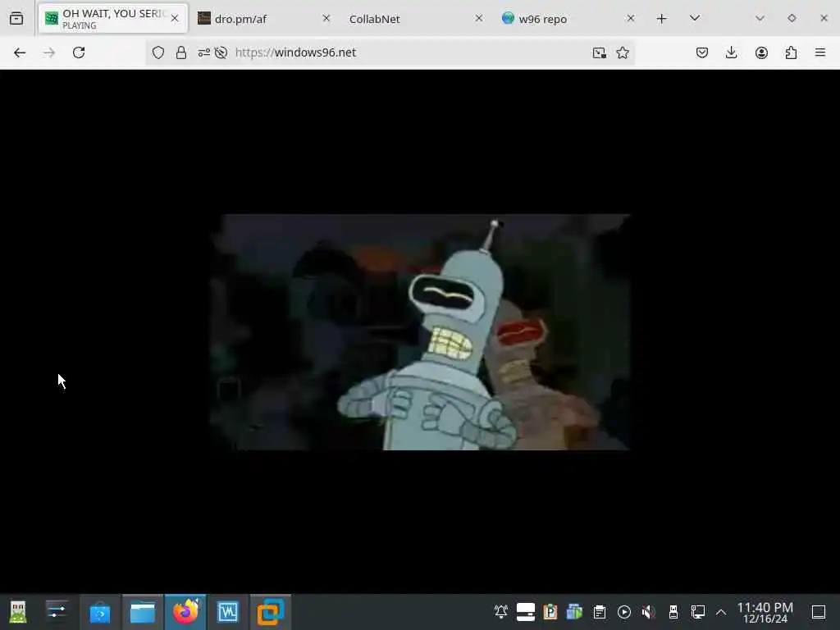
Task: Open removable USB devices tray icon
Action: [x=673, y=612]
